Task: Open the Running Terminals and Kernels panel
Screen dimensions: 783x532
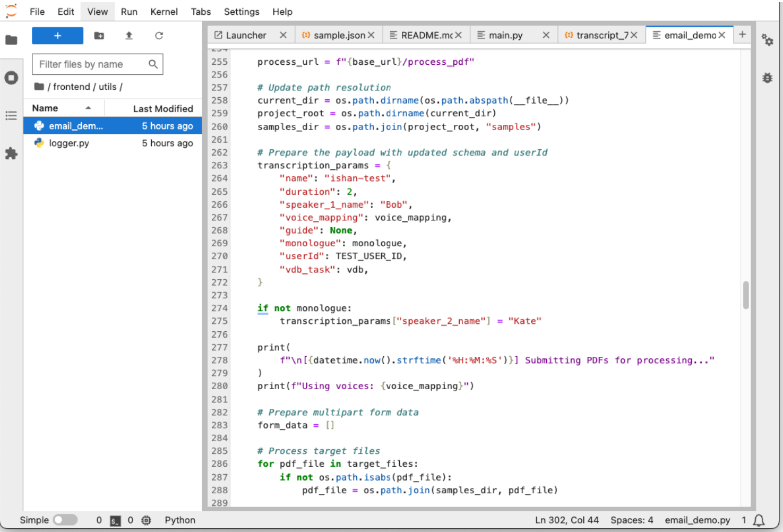Action: pyautogui.click(x=11, y=78)
